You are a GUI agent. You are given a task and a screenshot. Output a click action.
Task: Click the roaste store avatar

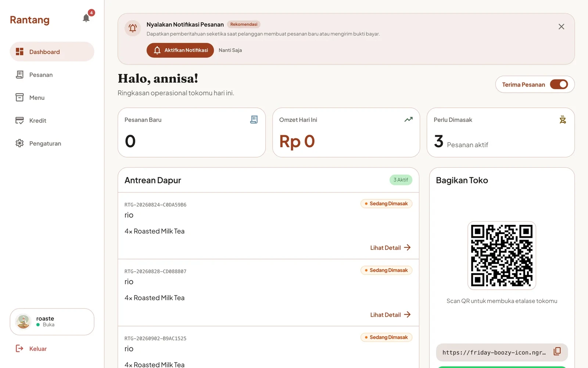pos(24,322)
